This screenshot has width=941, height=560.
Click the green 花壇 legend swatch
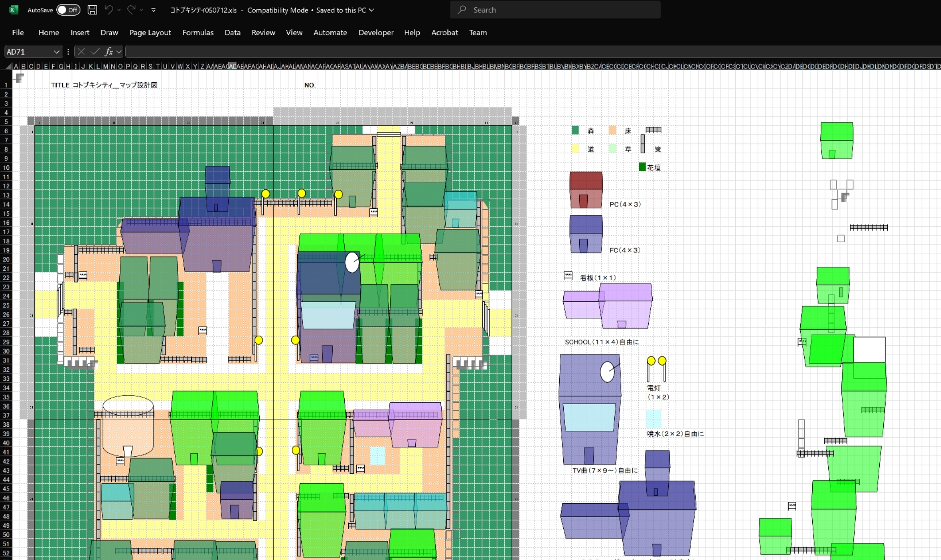(x=642, y=167)
